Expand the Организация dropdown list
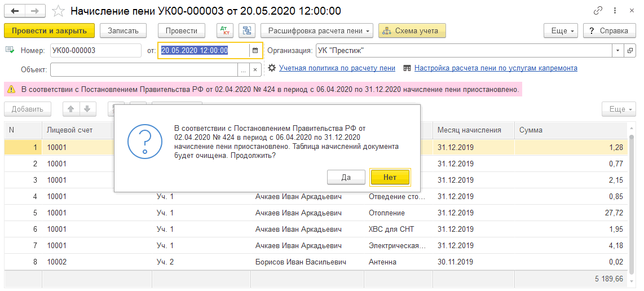Viewport: 644px width, 291px height. 618,50
